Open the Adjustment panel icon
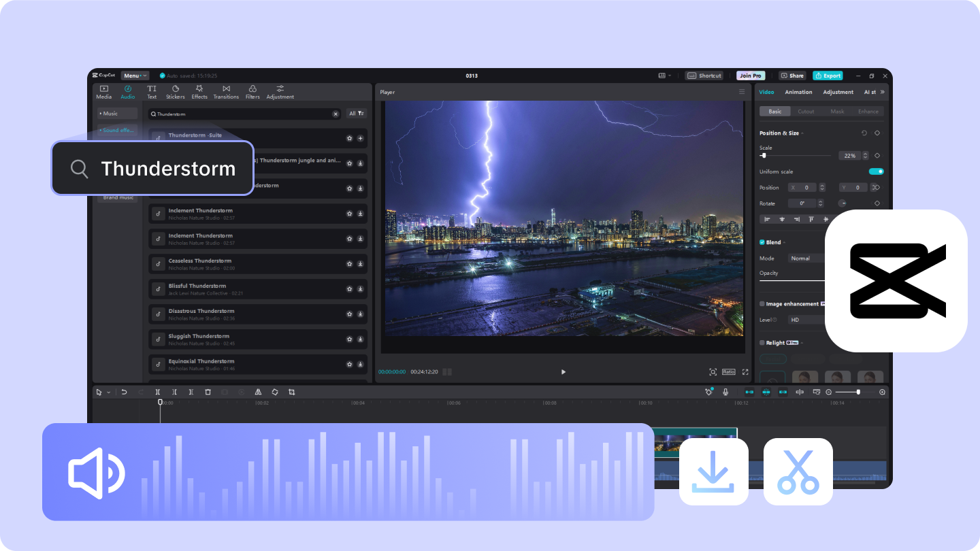The height and width of the screenshot is (551, 980). [280, 92]
